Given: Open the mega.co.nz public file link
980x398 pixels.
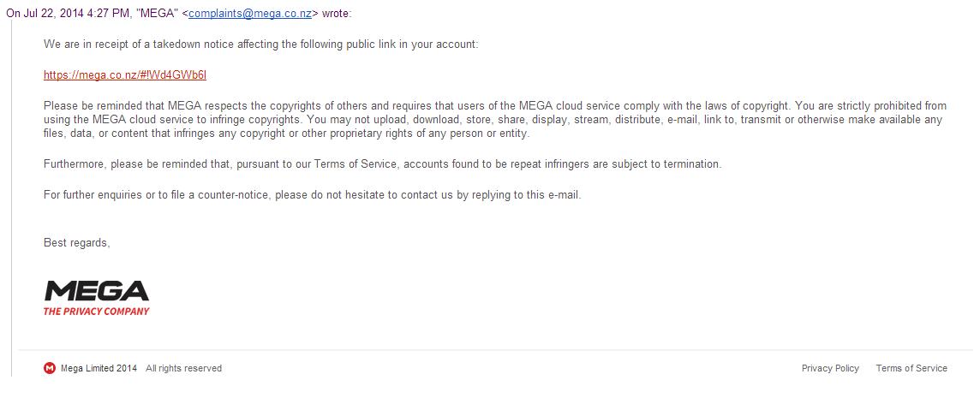Looking at the screenshot, I should point(125,75).
